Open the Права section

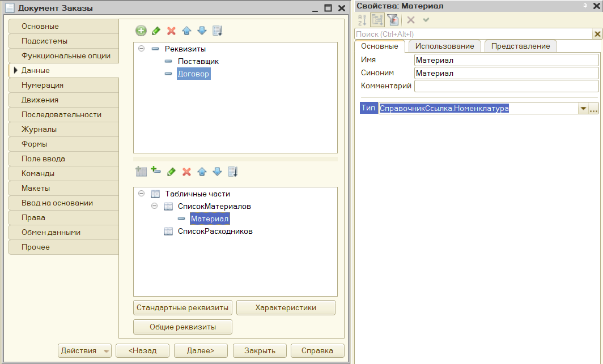pos(63,218)
